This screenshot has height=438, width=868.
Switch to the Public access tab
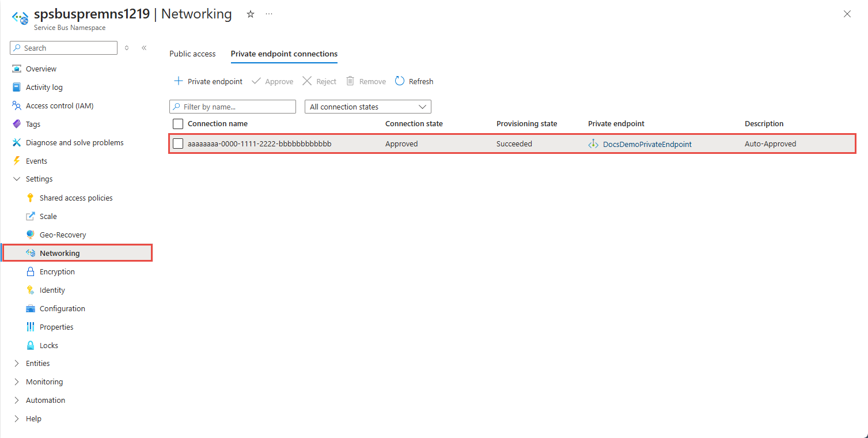tap(192, 54)
